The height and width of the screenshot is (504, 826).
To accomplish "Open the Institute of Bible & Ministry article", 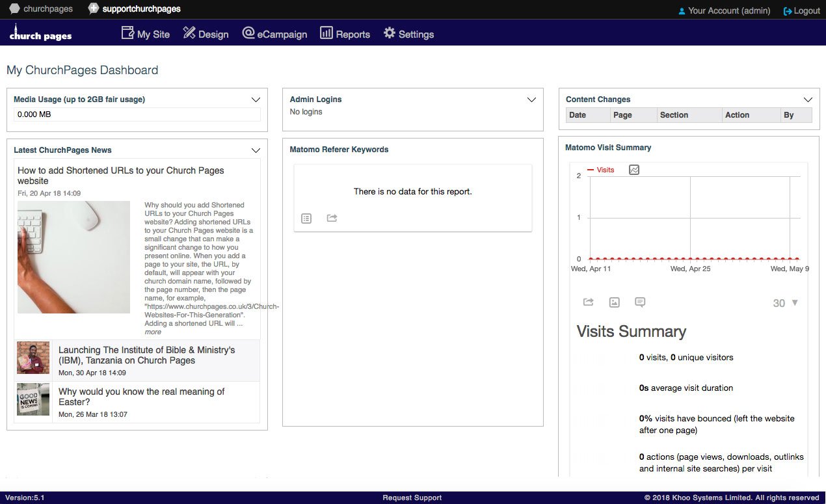I will 147,355.
